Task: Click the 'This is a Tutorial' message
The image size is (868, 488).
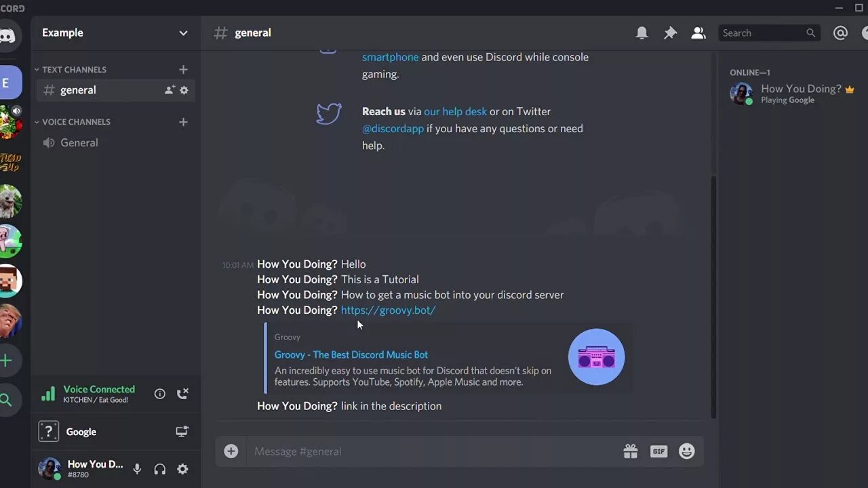Action: click(x=380, y=279)
